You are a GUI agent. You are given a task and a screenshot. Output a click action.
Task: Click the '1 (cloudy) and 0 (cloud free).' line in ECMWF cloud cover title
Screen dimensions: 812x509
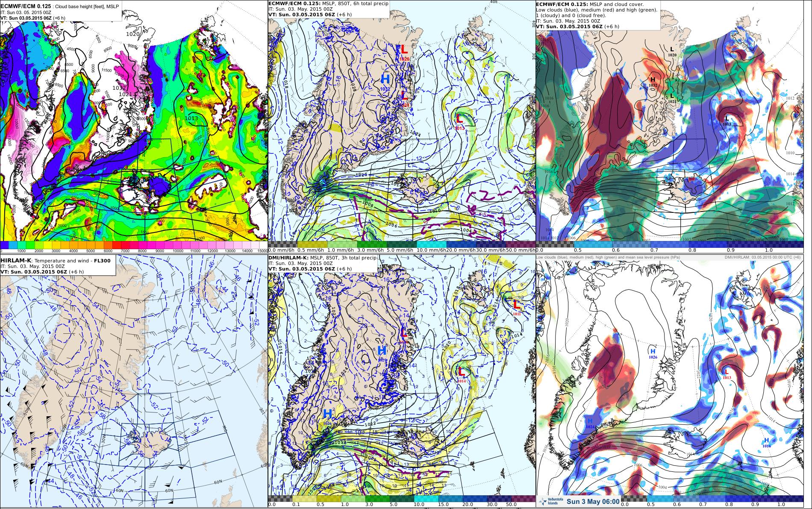tap(571, 15)
